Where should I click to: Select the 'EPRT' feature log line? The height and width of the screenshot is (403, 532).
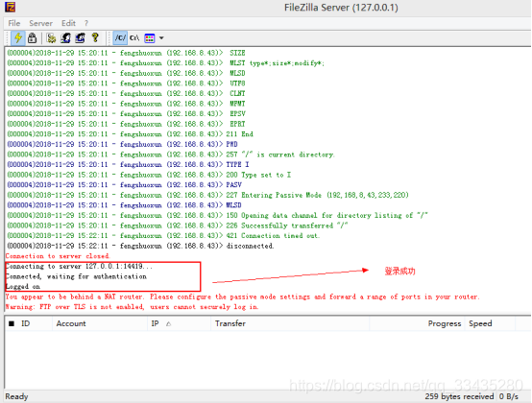click(126, 124)
